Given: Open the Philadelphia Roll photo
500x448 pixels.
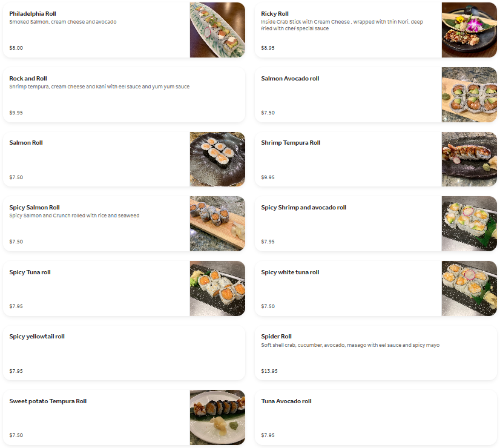Looking at the screenshot, I should click(x=217, y=30).
